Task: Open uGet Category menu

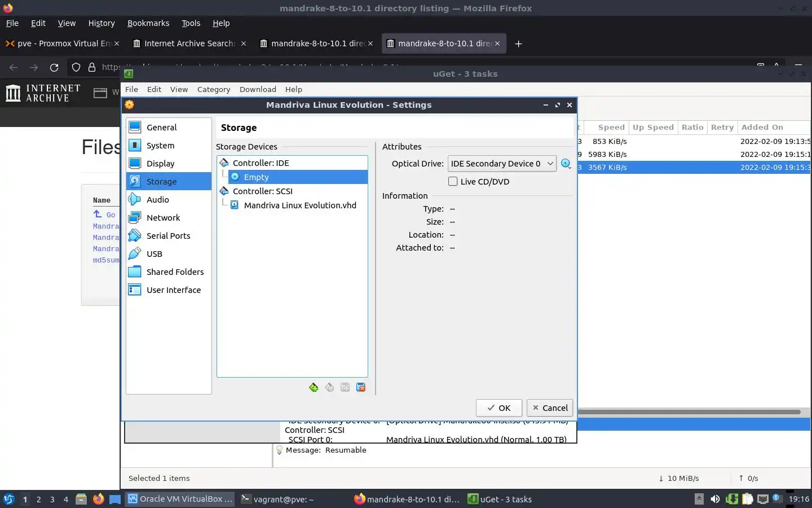Action: coord(214,89)
